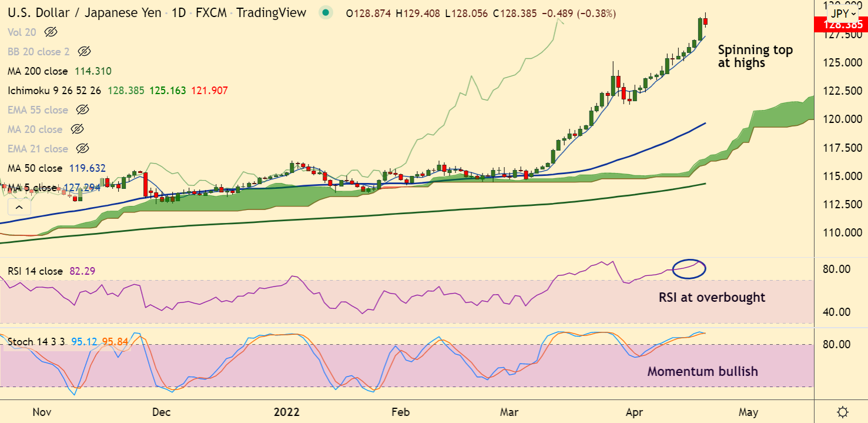Screen dimensions: 868x423
Task: Click the green market status dot
Action: (x=326, y=13)
